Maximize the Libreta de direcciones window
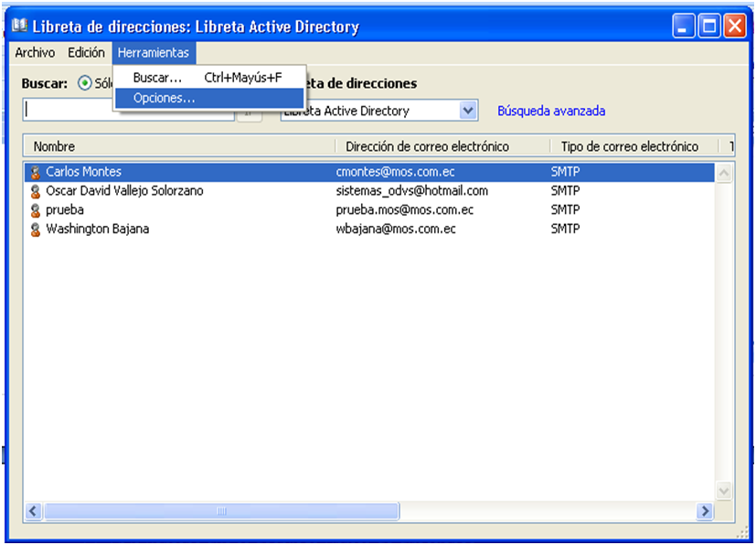The width and height of the screenshot is (756, 545). [708, 26]
